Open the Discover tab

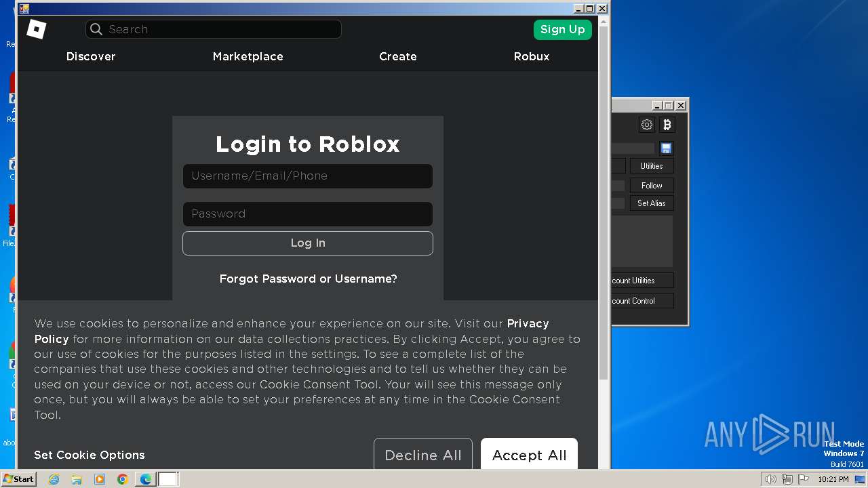[91, 57]
